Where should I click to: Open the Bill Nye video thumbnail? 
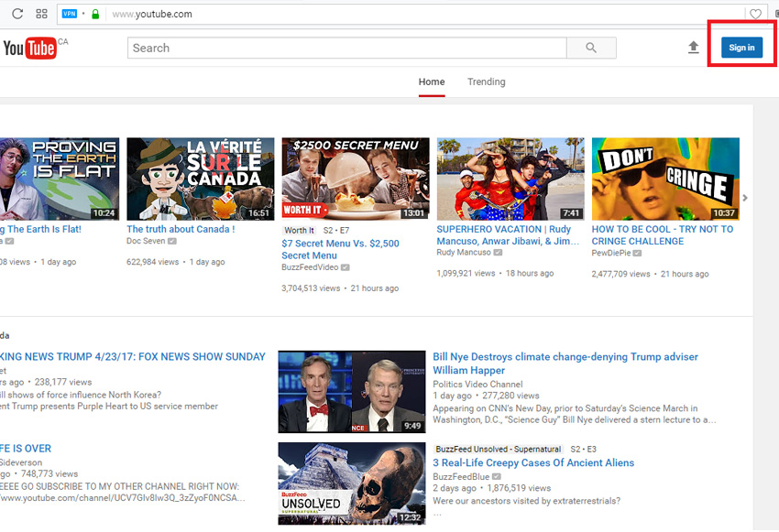pos(352,392)
